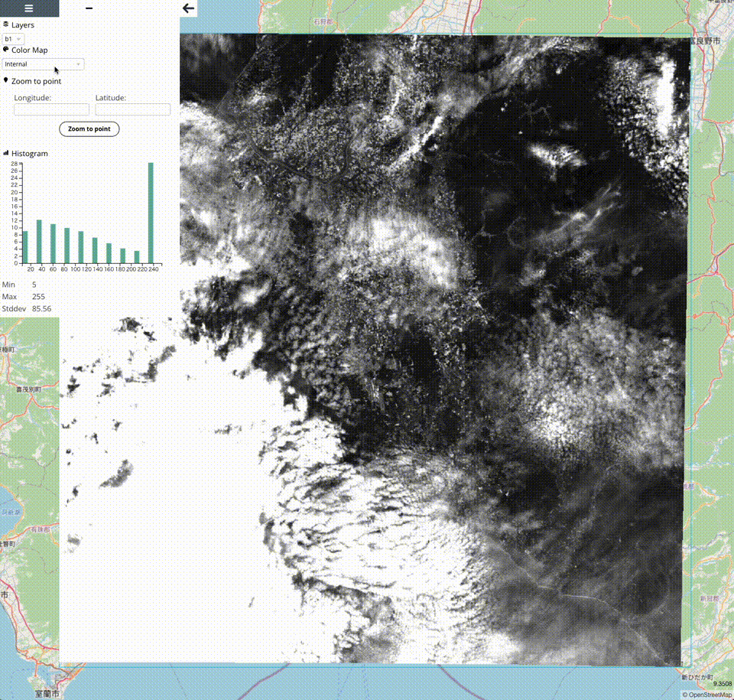Click the Layers stack icon
Viewport: 734px width, 700px height.
pyautogui.click(x=5, y=24)
